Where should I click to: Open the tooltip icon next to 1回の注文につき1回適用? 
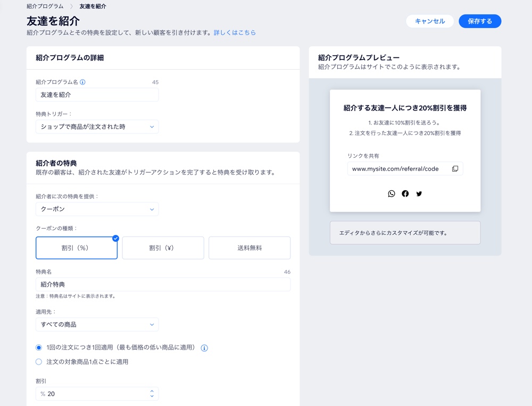coord(205,348)
